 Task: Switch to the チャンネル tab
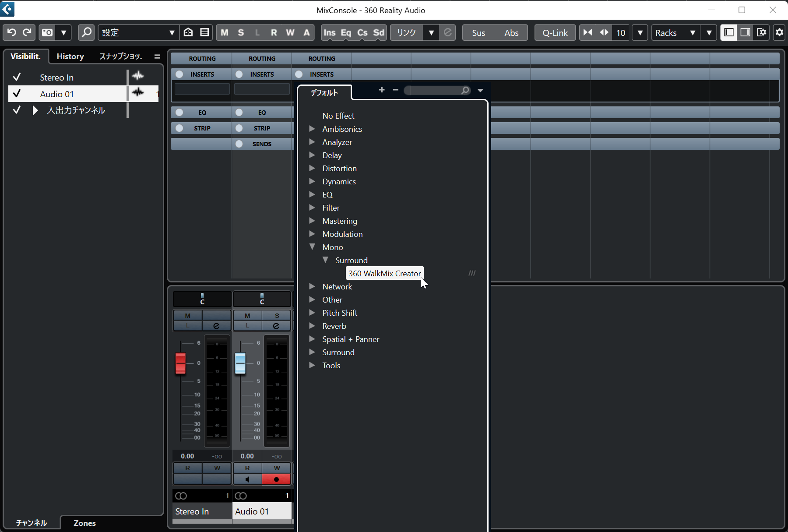[31, 523]
